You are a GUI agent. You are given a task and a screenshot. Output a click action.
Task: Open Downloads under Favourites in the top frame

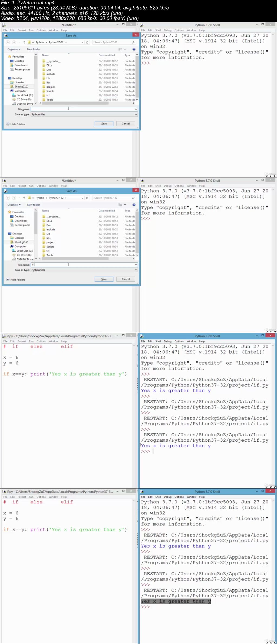[x=21, y=65]
